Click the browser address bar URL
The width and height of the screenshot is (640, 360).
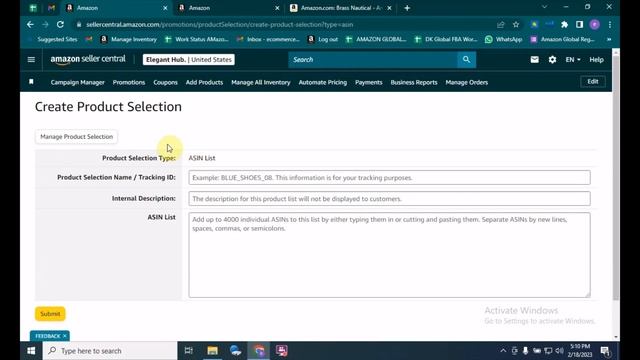[x=220, y=24]
